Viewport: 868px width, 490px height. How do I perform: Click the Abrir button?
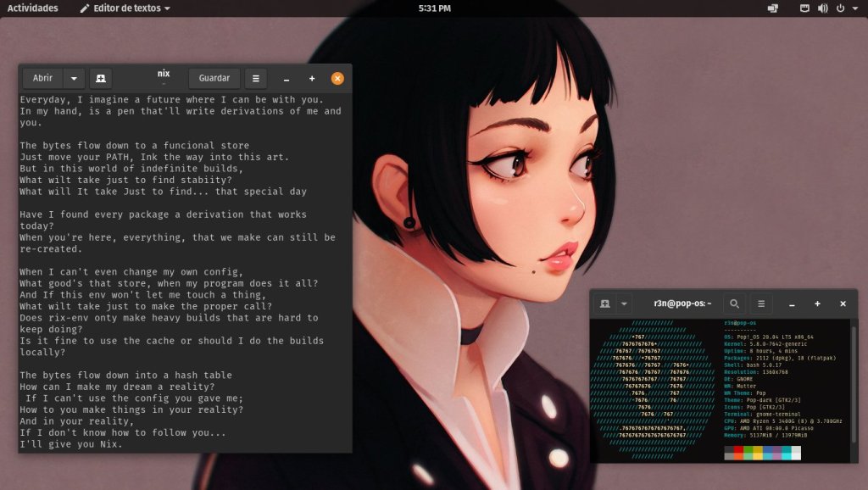coord(42,78)
